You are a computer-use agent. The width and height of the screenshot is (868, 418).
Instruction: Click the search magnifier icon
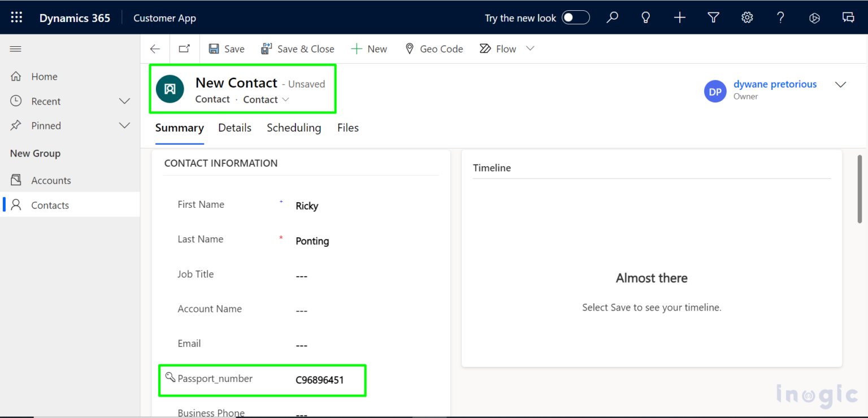pyautogui.click(x=612, y=18)
